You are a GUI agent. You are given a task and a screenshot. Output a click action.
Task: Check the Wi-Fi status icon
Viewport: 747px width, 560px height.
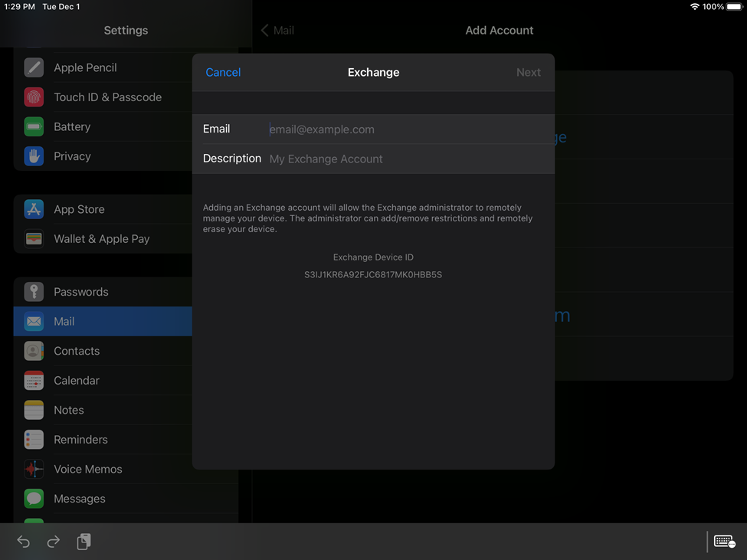[x=695, y=7]
